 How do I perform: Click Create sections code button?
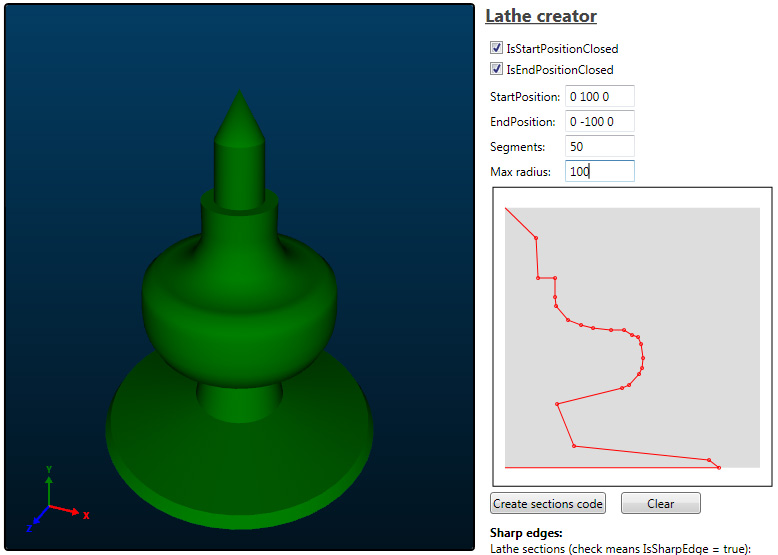pyautogui.click(x=548, y=503)
